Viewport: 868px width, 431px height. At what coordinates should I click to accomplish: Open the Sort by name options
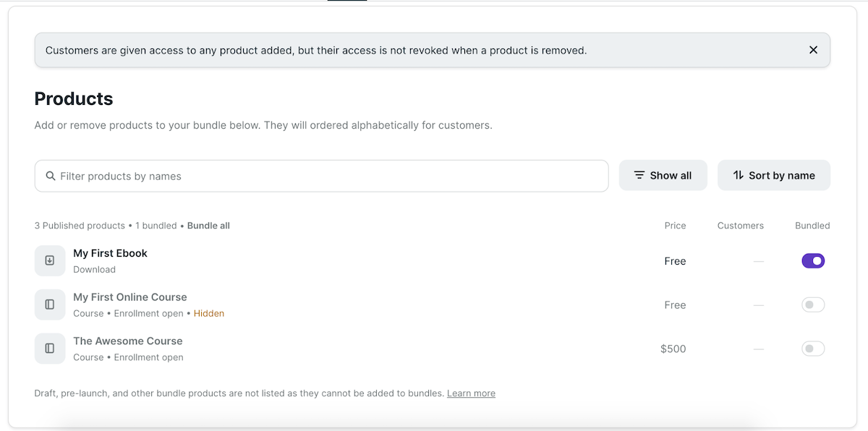coord(774,175)
